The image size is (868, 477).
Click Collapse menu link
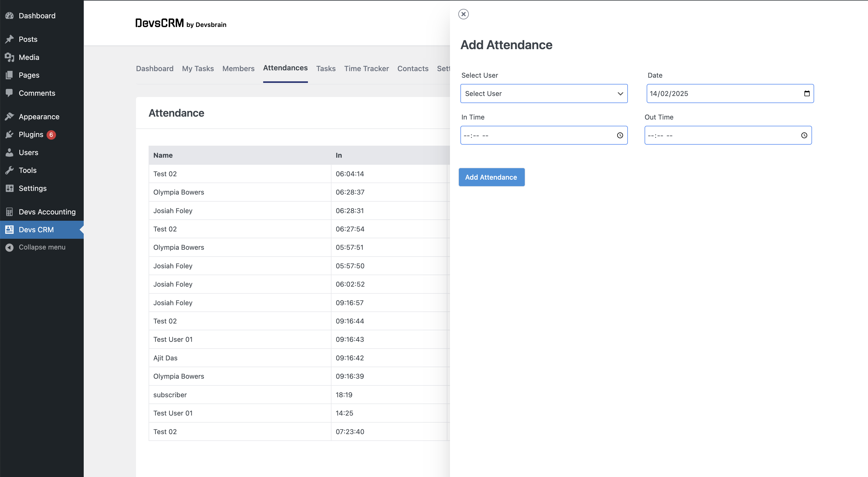click(x=42, y=247)
